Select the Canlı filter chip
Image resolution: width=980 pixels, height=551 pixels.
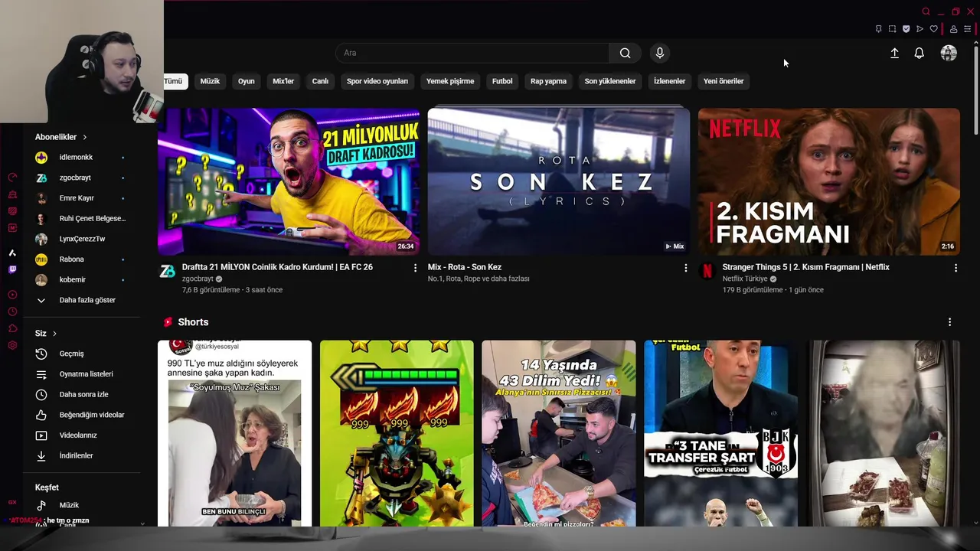click(320, 81)
